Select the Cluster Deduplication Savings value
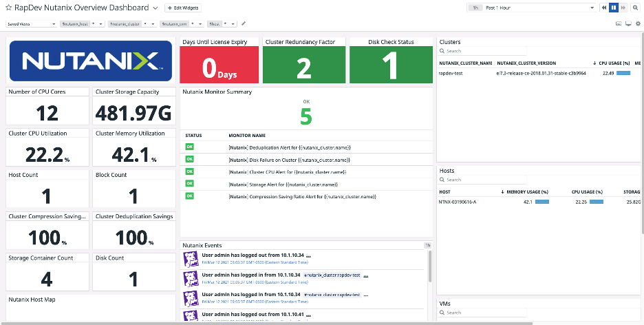 [133, 238]
